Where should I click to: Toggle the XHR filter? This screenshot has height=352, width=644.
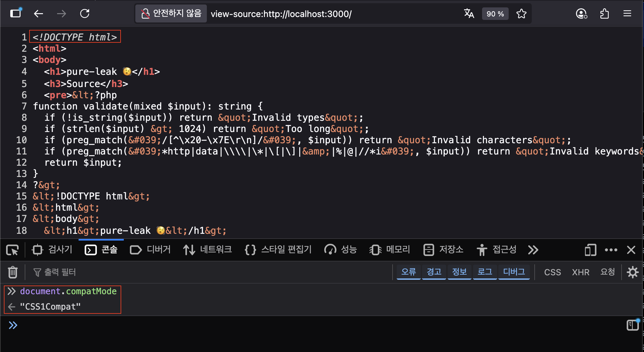[580, 272]
